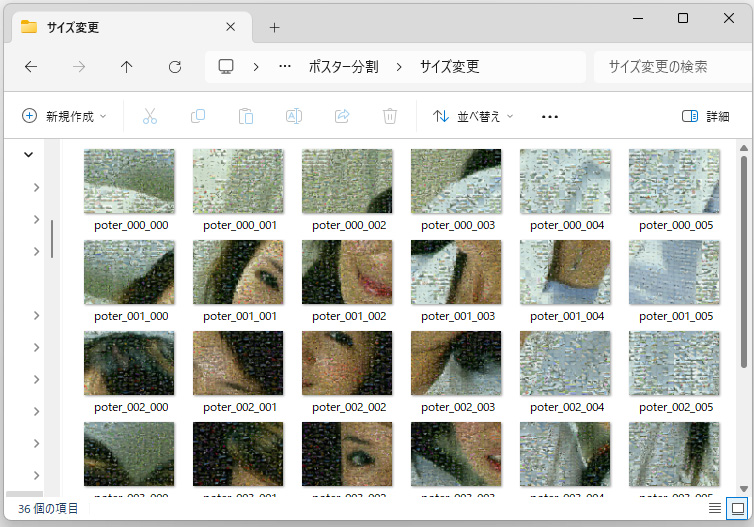Switch to details list view in status bar

715,508
